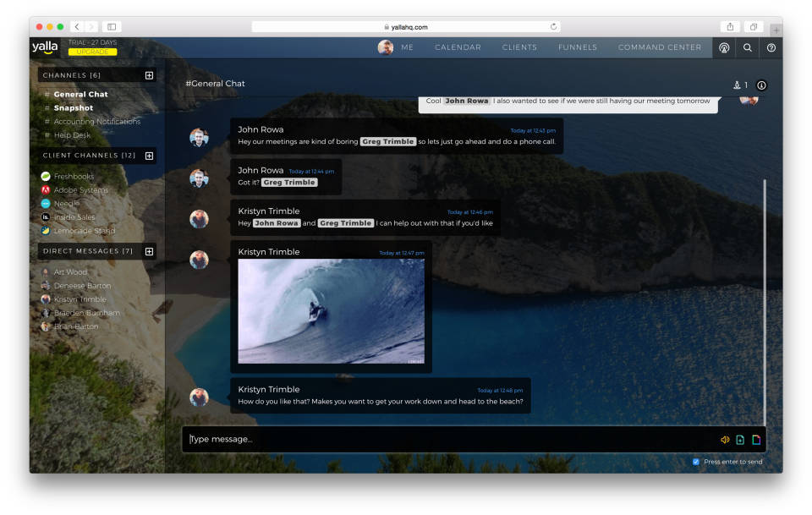Open the Snapshot channel
The image size is (812, 515).
(74, 108)
